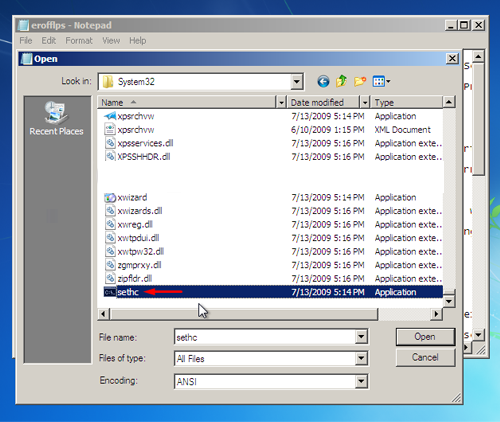Viewport: 500px width, 422px height.
Task: Select the sethc file name text
Action: [x=128, y=292]
